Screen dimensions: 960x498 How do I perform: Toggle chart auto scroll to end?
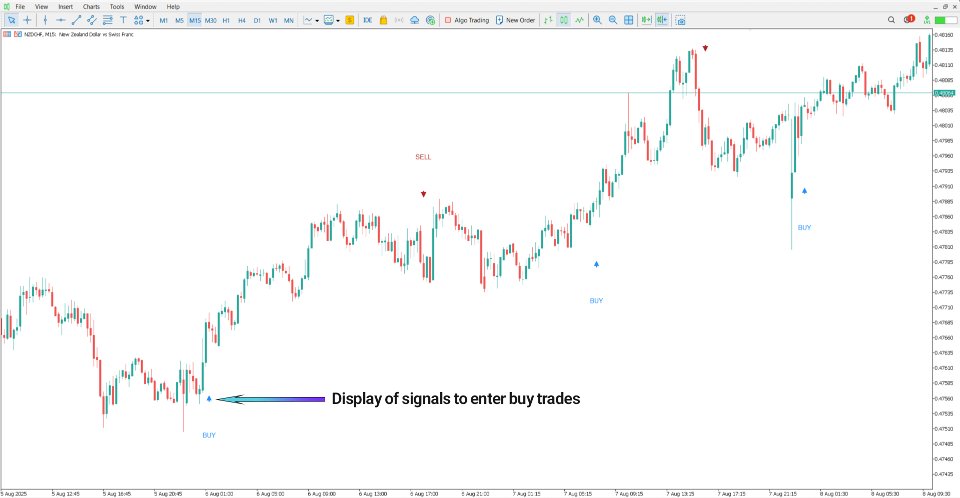point(646,20)
